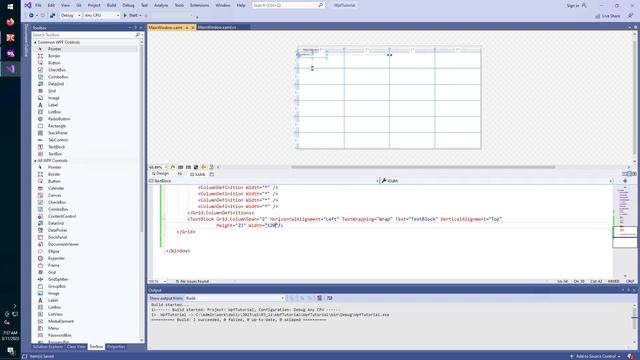Viewport: 640px width, 360px height.
Task: Select the Rectangle control in Common WPF Controls
Action: [x=57, y=126]
